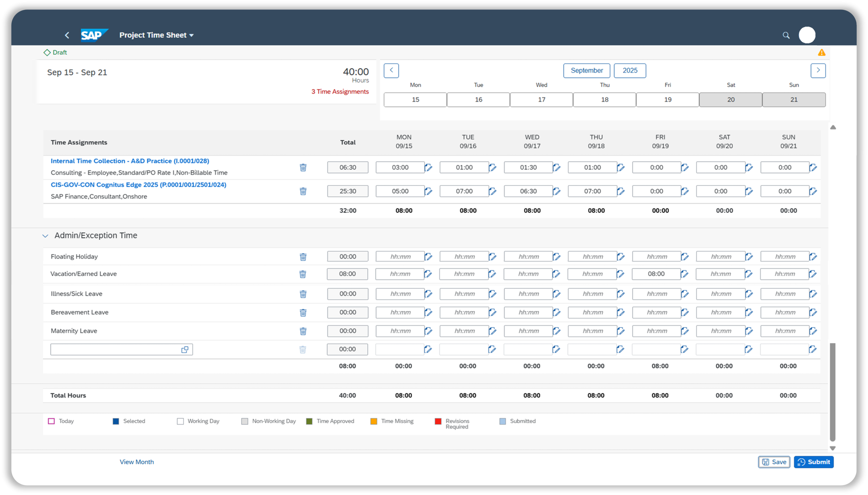Delete the Maternity Leave row
This screenshot has width=868, height=495.
[x=303, y=331]
